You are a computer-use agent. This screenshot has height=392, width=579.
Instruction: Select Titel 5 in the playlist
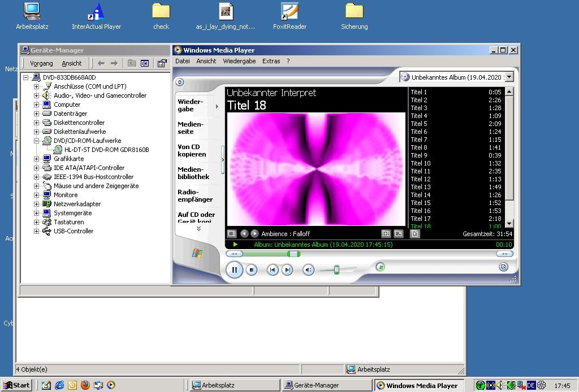pyautogui.click(x=456, y=124)
